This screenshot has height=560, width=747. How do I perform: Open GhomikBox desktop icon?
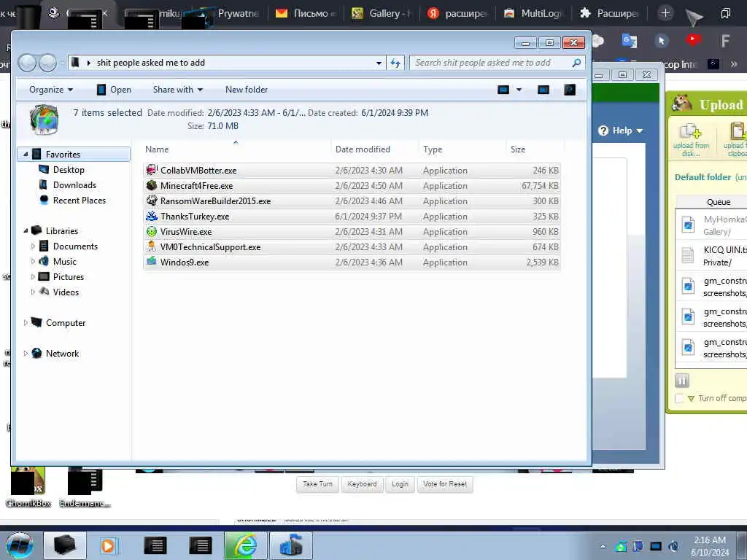pos(28,488)
